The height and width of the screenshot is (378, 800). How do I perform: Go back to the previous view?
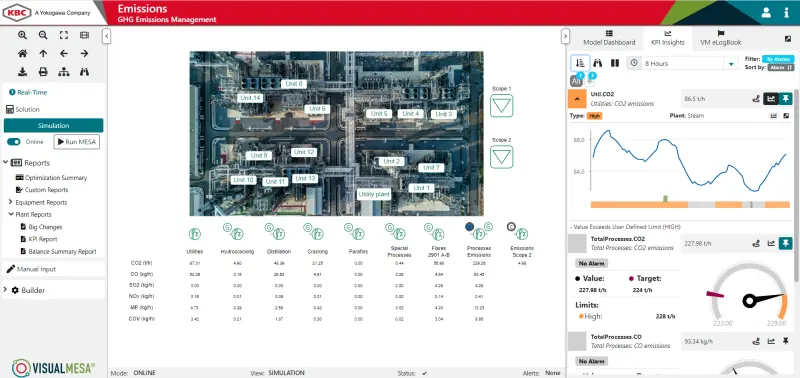64,54
